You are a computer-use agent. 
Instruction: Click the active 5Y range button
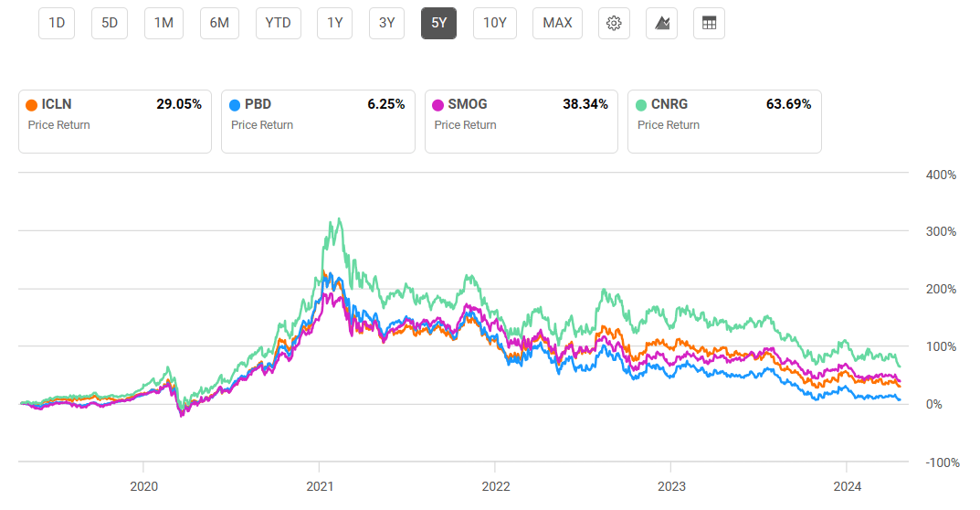pyautogui.click(x=439, y=23)
